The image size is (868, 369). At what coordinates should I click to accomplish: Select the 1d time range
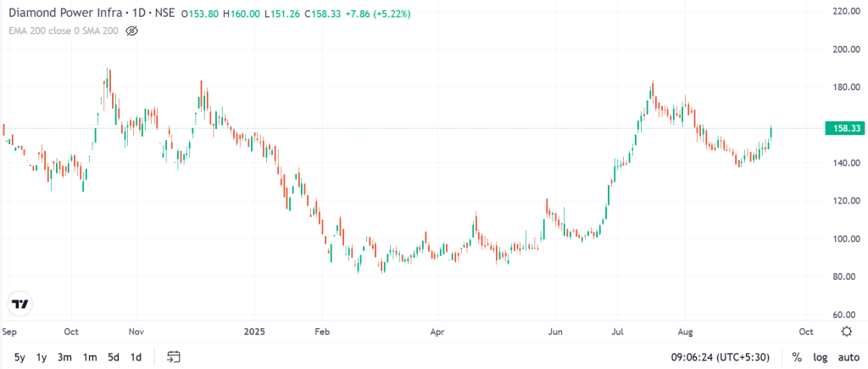(136, 357)
